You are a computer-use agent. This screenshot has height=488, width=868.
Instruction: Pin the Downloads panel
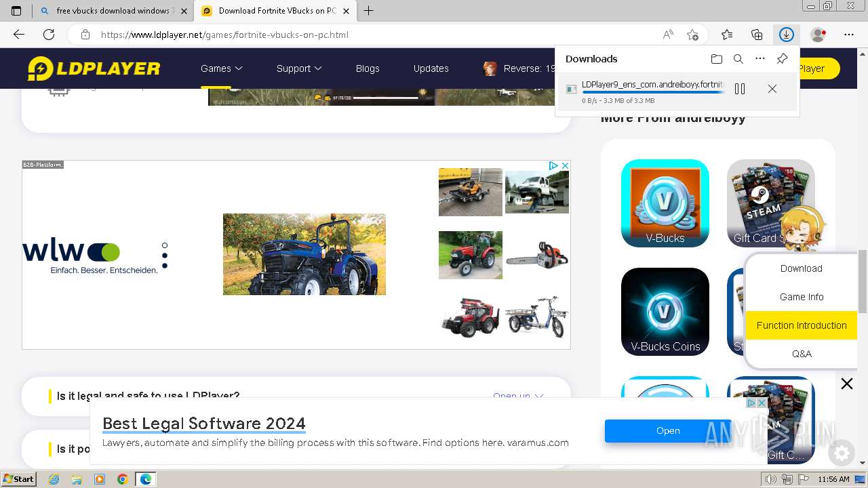[782, 59]
